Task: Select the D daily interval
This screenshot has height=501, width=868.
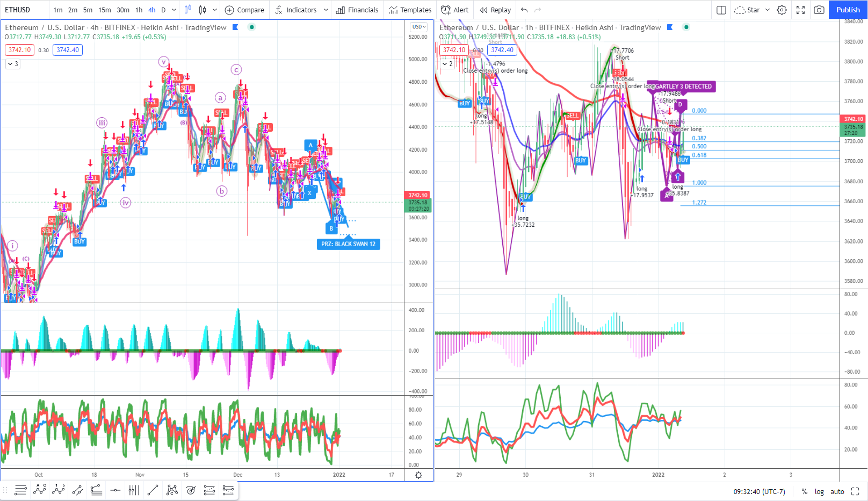Action: pyautogui.click(x=163, y=10)
